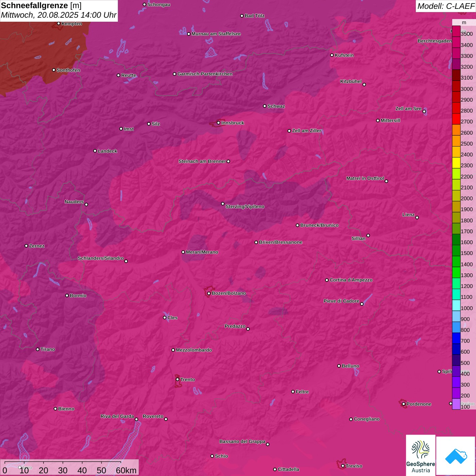Click the Zernez city label

(x=37, y=246)
